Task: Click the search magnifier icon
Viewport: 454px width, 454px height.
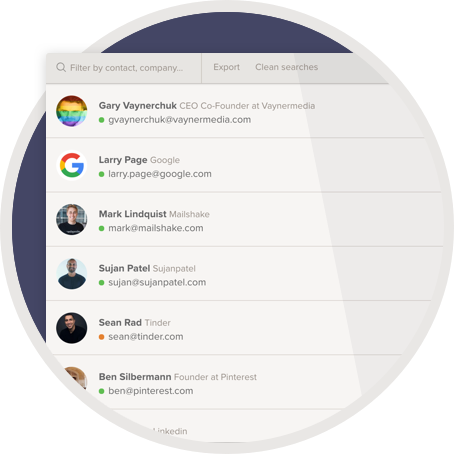Action: [x=61, y=67]
